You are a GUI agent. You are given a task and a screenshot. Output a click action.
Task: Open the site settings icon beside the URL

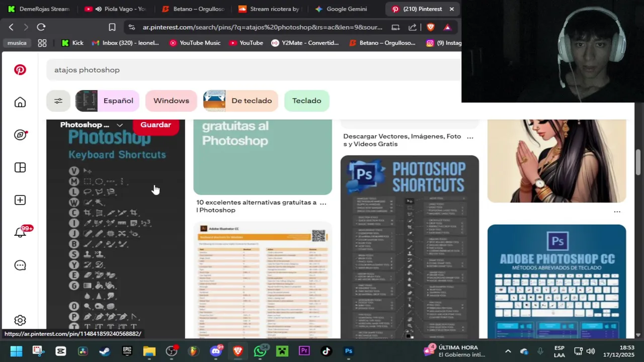pyautogui.click(x=132, y=27)
